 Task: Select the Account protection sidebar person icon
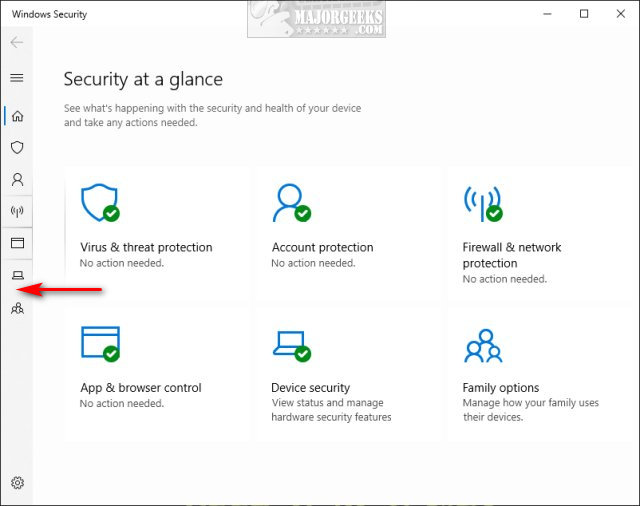17,180
